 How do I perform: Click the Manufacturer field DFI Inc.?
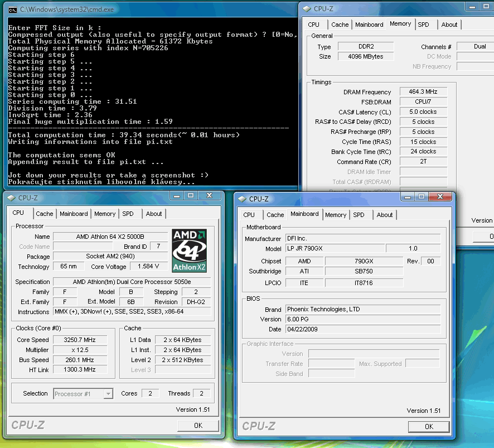point(363,238)
